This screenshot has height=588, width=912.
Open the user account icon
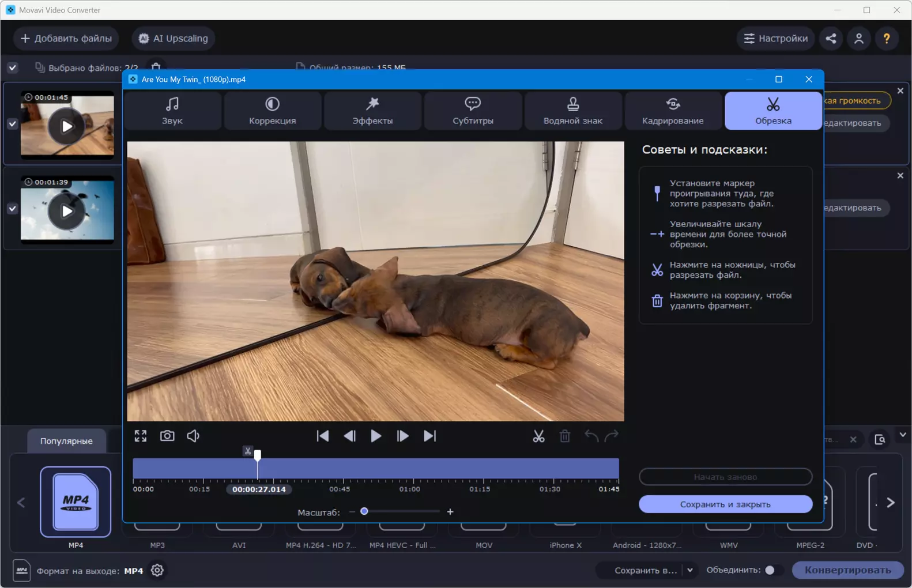(x=859, y=39)
